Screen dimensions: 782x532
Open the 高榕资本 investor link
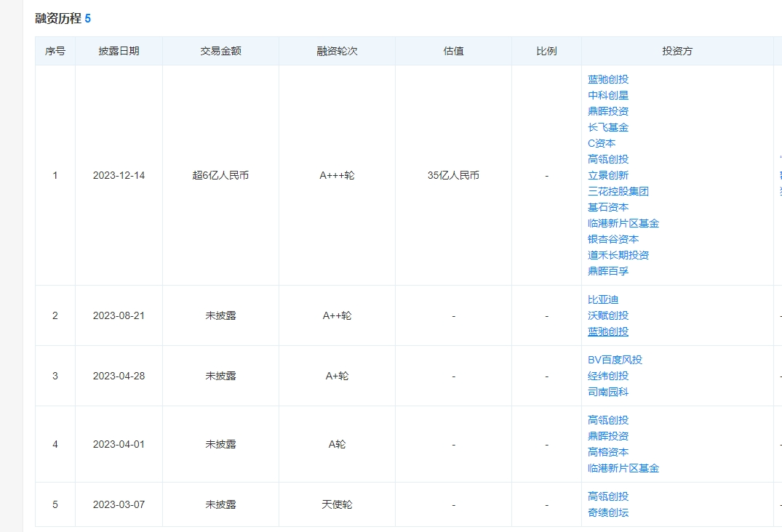click(x=608, y=452)
